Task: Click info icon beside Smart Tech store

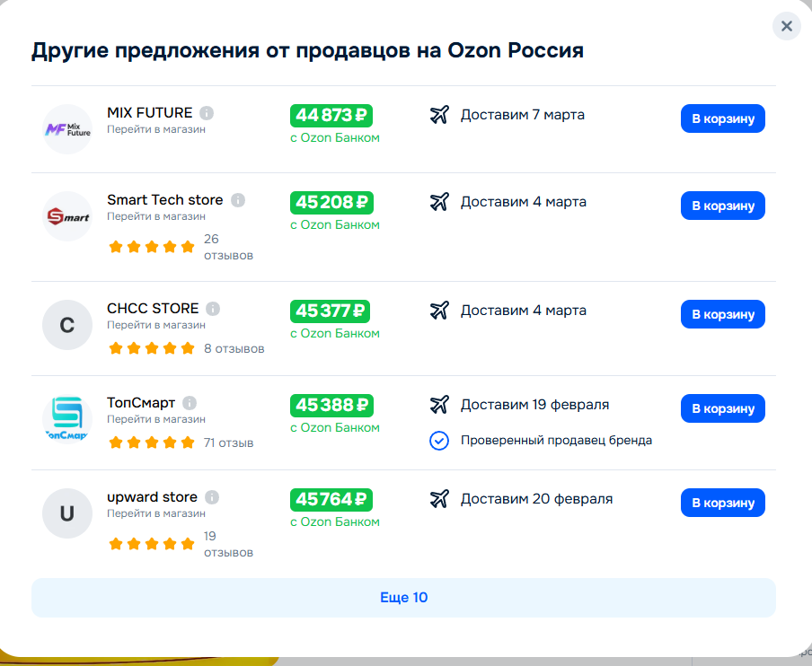Action: pos(238,200)
